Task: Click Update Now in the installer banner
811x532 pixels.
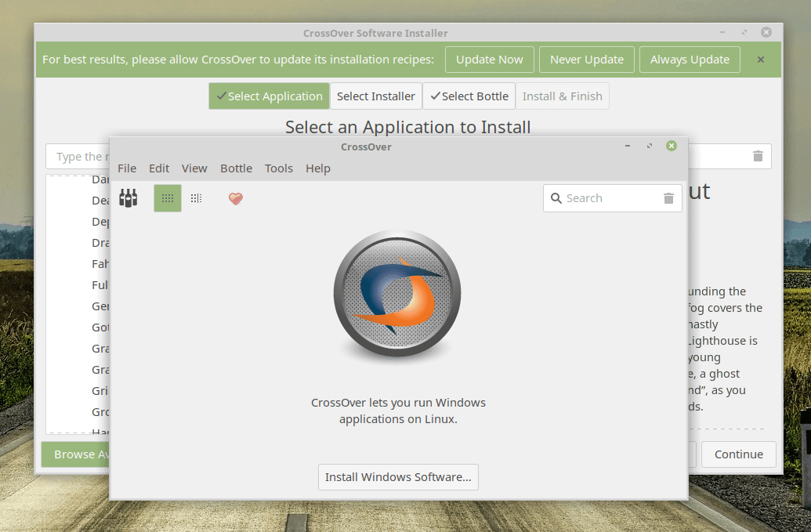Action: tap(489, 60)
